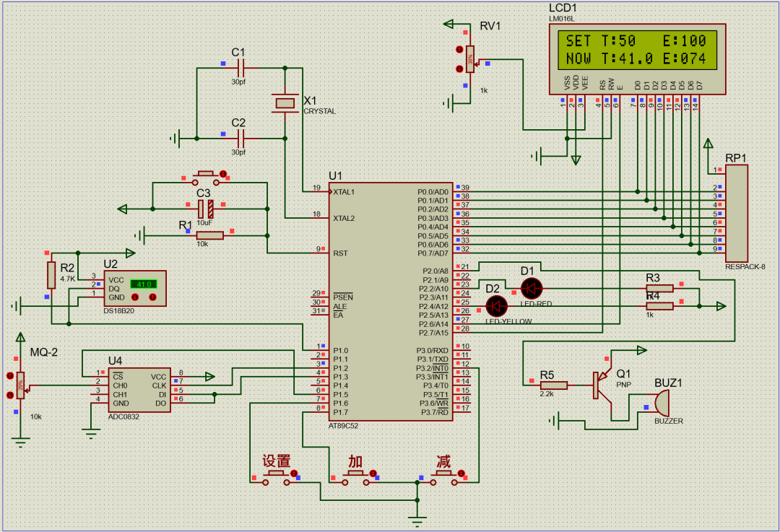
Task: Click the 'LM016L' label under LCD1 title
Action: [x=562, y=19]
